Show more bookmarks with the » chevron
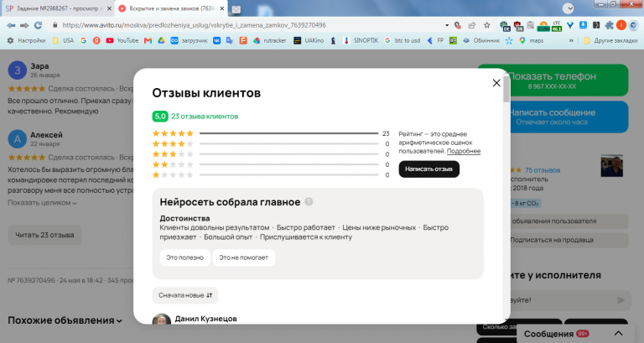 [571, 40]
